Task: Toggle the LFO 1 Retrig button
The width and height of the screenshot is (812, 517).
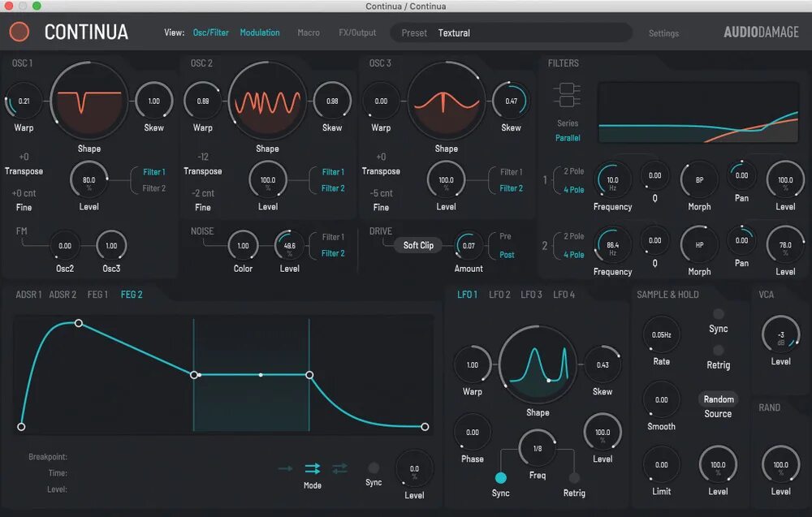Action: click(574, 477)
